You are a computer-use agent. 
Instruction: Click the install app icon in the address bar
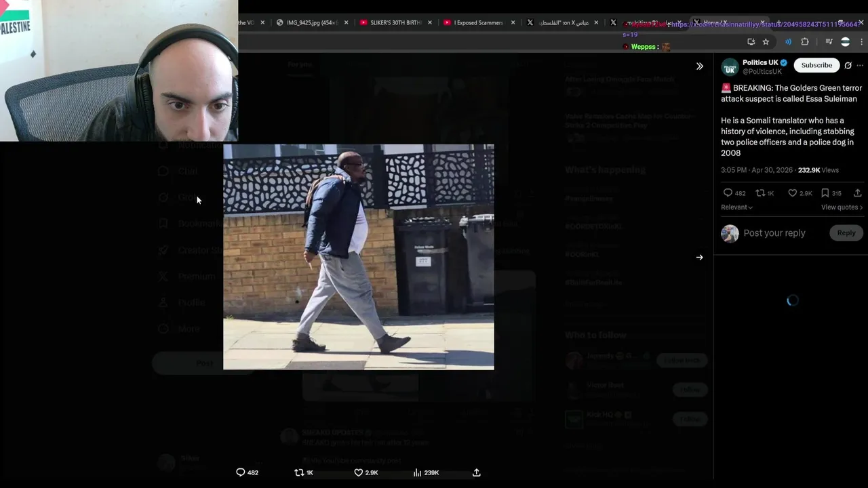(751, 42)
